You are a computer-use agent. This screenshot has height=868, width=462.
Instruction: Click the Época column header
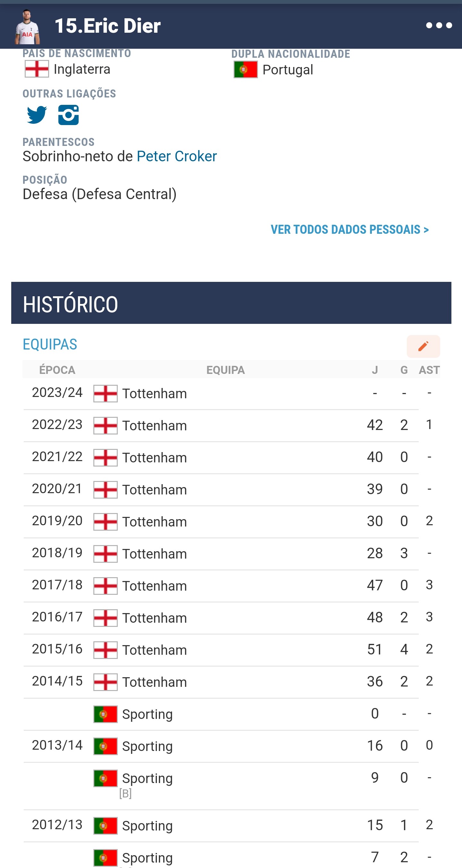pos(57,370)
